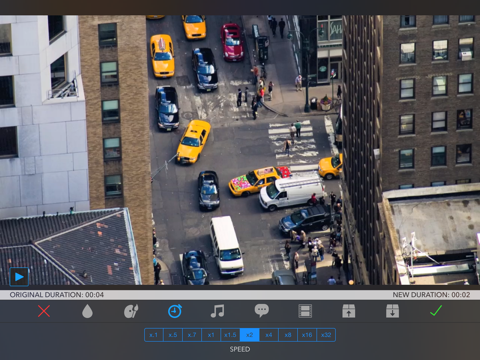480x360 pixels.
Task: Click the ORIGINAL DURATION: 00:04 text
Action: point(57,295)
